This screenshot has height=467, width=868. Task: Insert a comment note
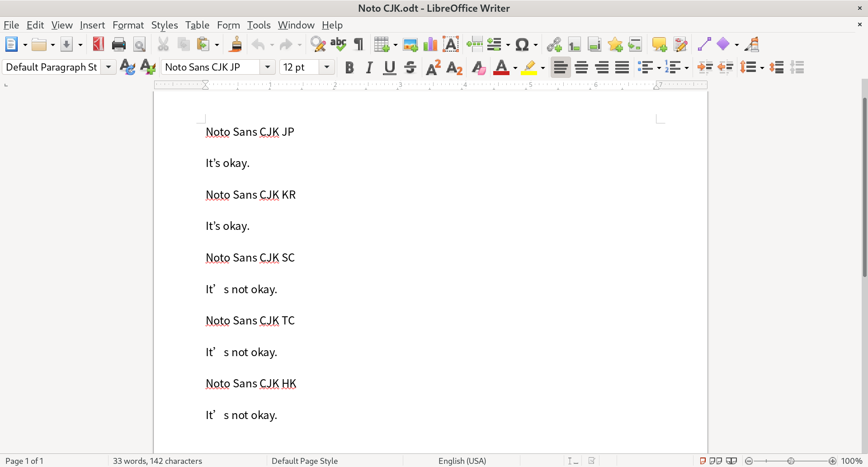(659, 44)
